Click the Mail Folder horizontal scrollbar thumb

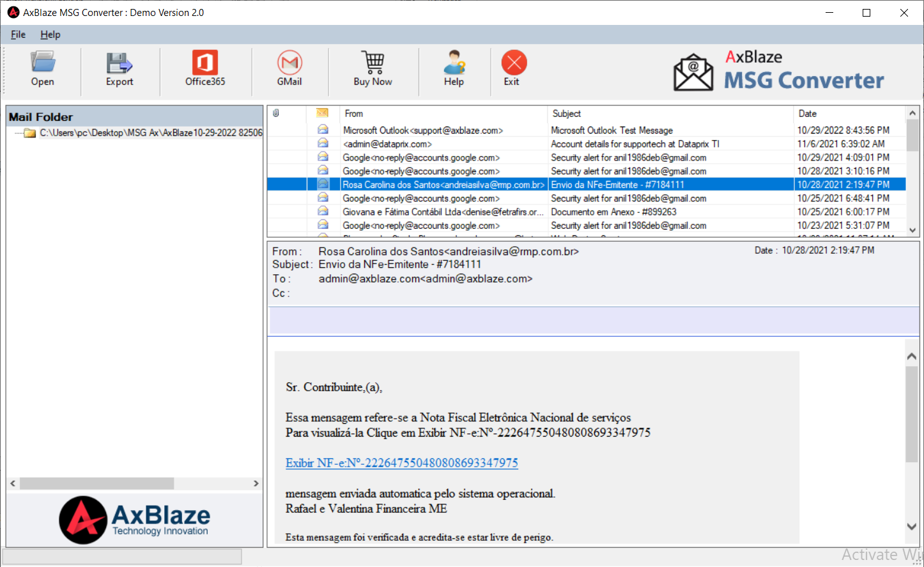(x=96, y=483)
